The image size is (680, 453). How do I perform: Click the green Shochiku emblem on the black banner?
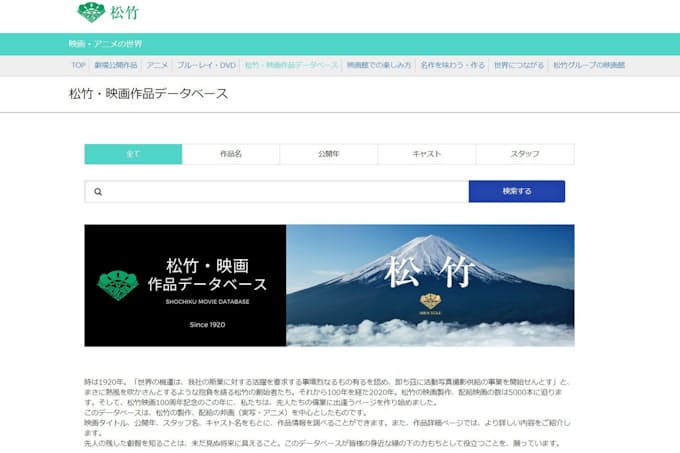point(118,285)
